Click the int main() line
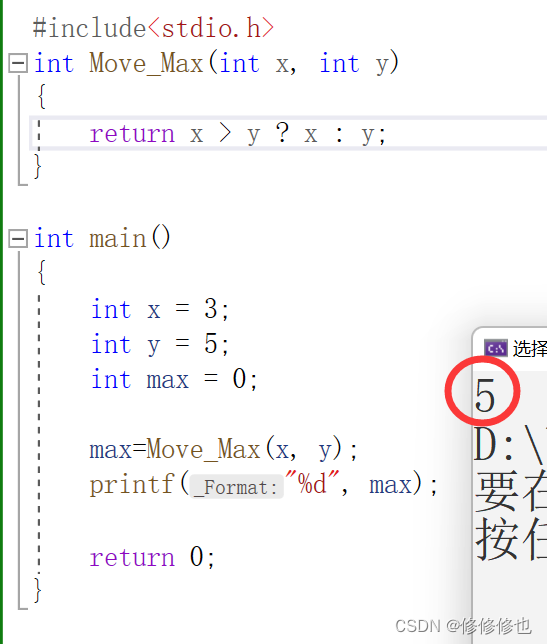547x644 pixels. tap(102, 239)
